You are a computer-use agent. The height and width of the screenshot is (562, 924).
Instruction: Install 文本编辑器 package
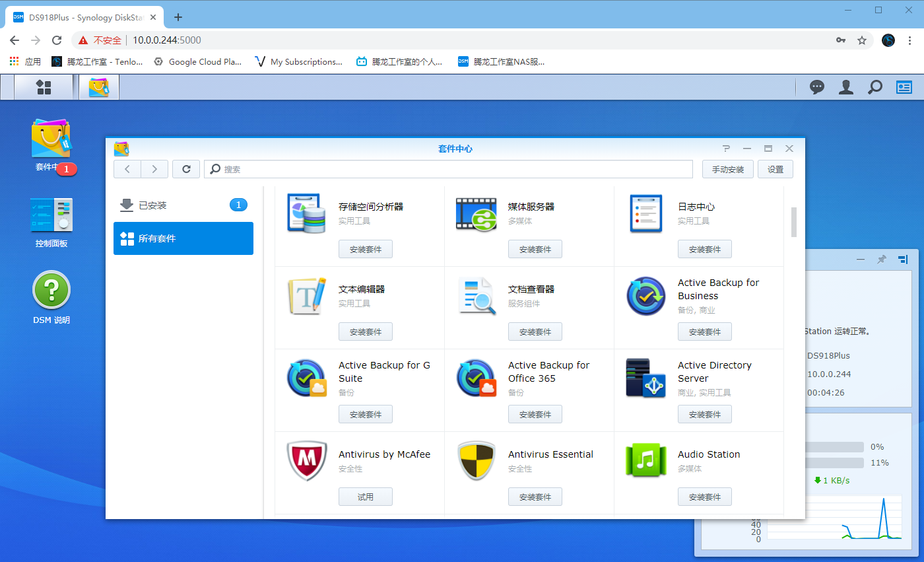pyautogui.click(x=366, y=332)
